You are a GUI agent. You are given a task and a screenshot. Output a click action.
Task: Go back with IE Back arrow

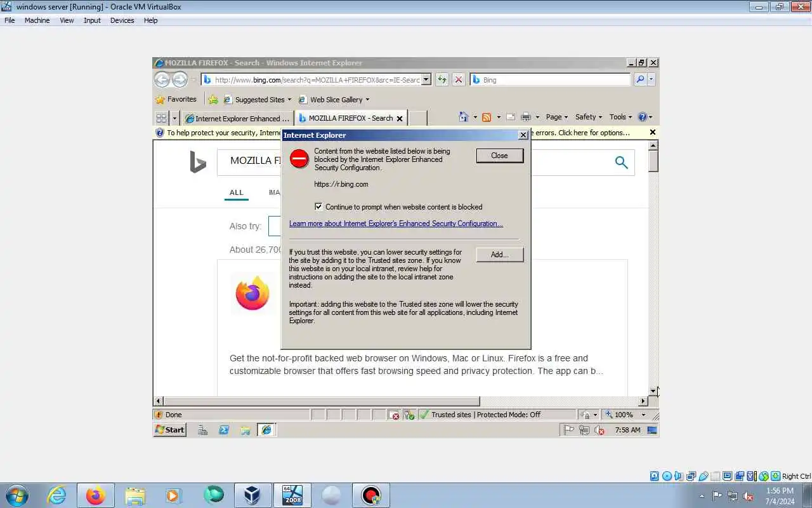click(162, 79)
